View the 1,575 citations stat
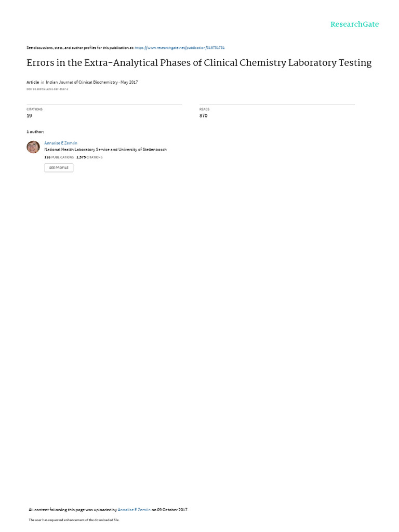This screenshot has width=399, height=532. click(x=89, y=157)
